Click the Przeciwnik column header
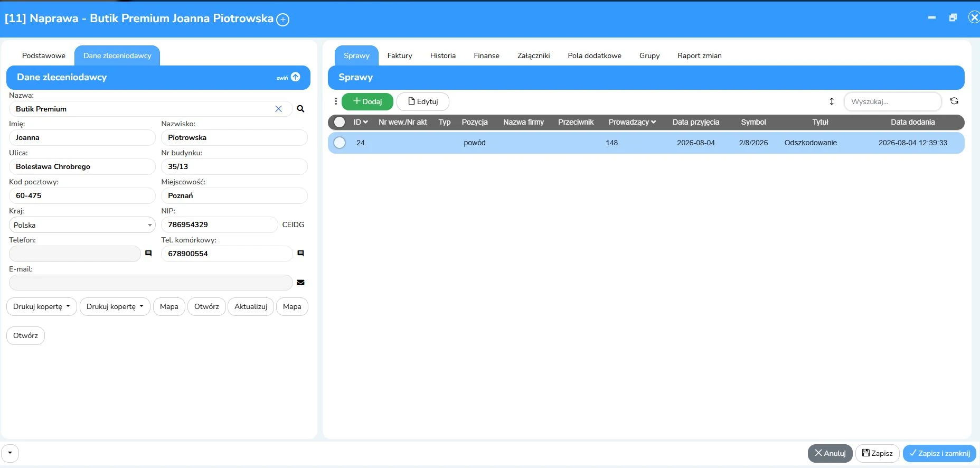Image resolution: width=980 pixels, height=468 pixels. coord(576,122)
